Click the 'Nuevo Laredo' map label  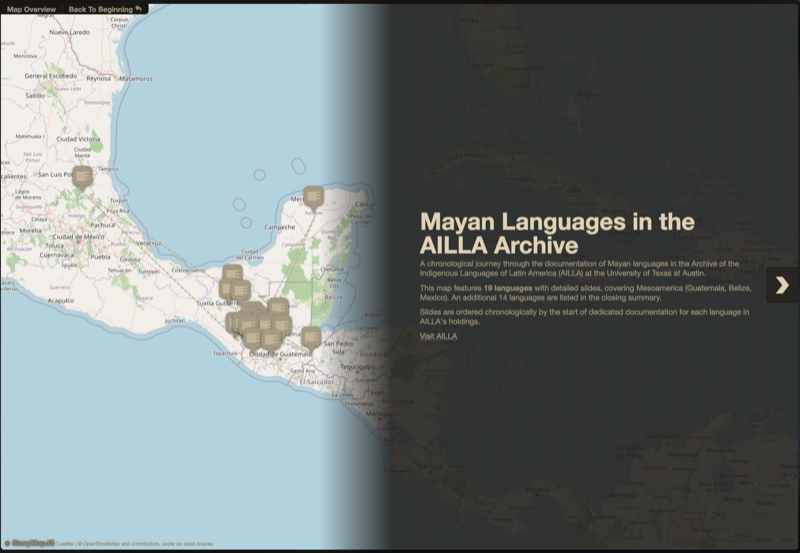(x=69, y=32)
